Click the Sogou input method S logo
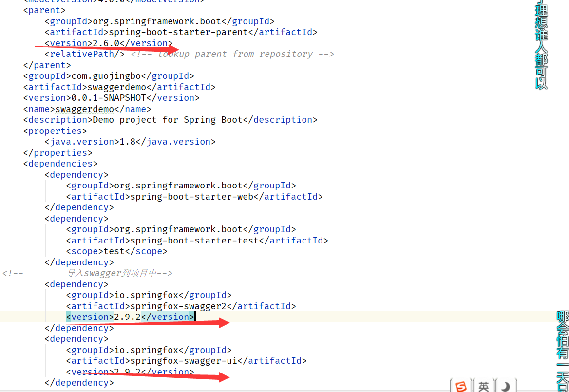Image resolution: width=569 pixels, height=392 pixels. (461, 386)
